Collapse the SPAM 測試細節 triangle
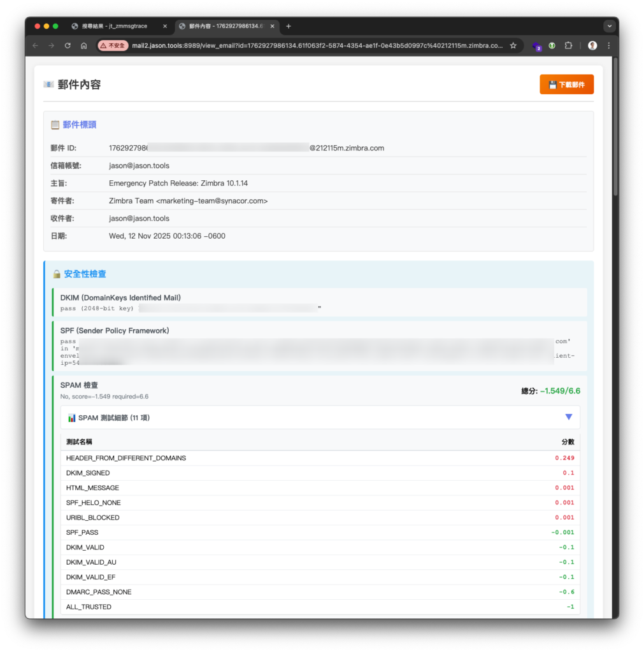The height and width of the screenshot is (652, 644). [568, 417]
